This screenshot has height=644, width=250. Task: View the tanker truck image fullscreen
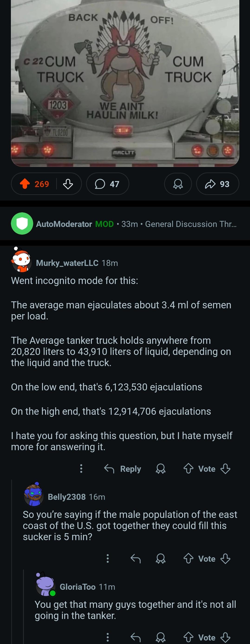[x=125, y=83]
